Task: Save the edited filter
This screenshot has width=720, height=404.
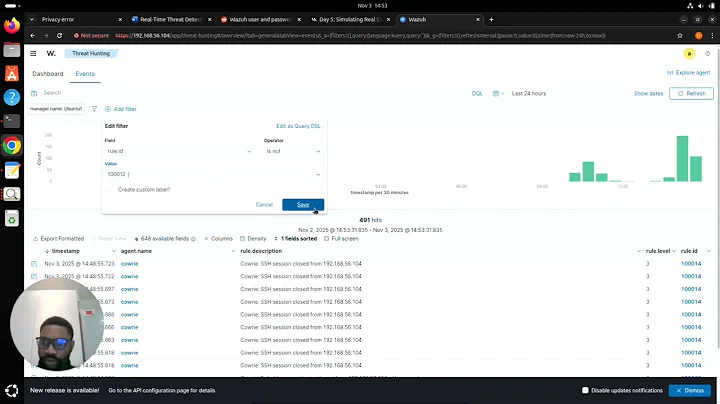Action: [x=303, y=205]
